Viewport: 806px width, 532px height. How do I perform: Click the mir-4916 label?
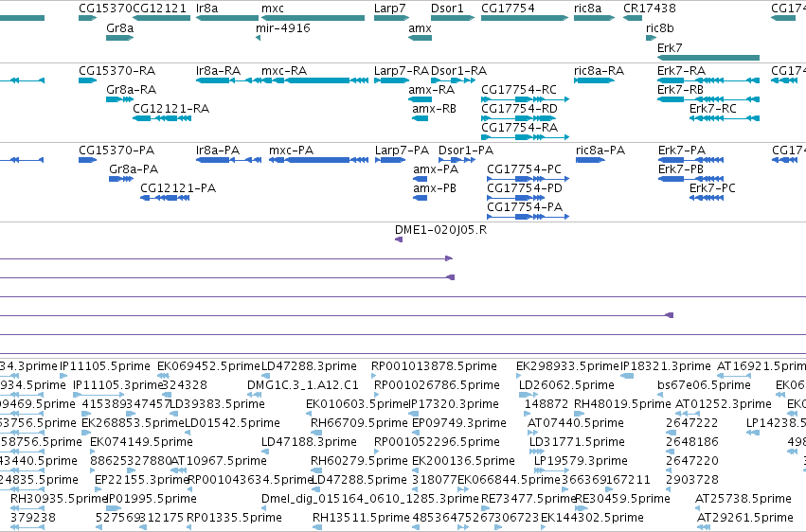click(283, 27)
